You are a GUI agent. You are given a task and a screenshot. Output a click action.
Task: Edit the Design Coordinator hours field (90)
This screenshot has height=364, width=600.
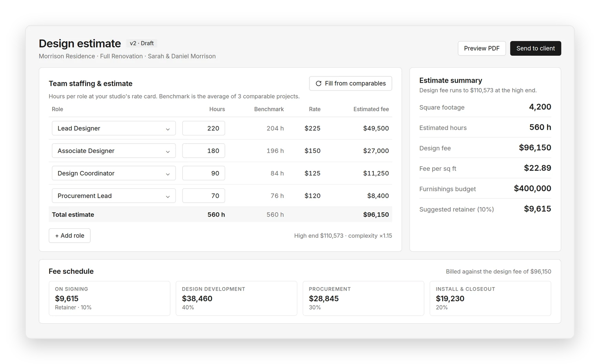click(203, 173)
